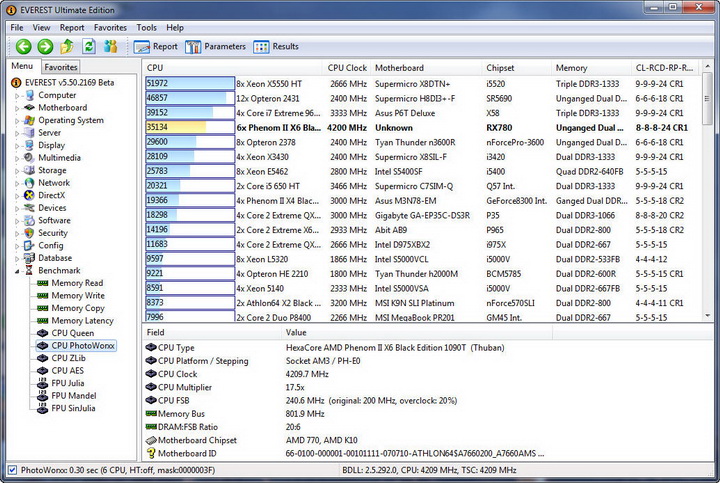Select the DirectX tree node
This screenshot has width=720, height=483.
point(45,195)
